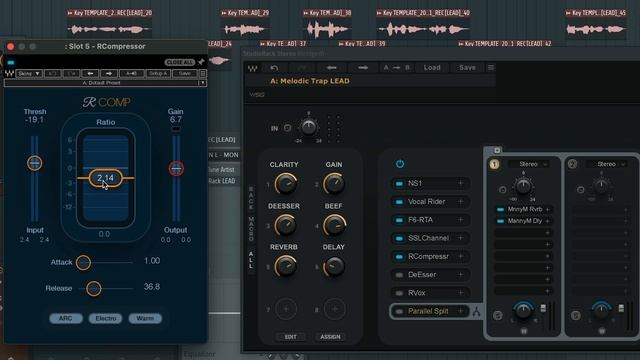This screenshot has height=360, width=640.
Task: Click A to B copy control in StudioRack
Action: point(396,68)
